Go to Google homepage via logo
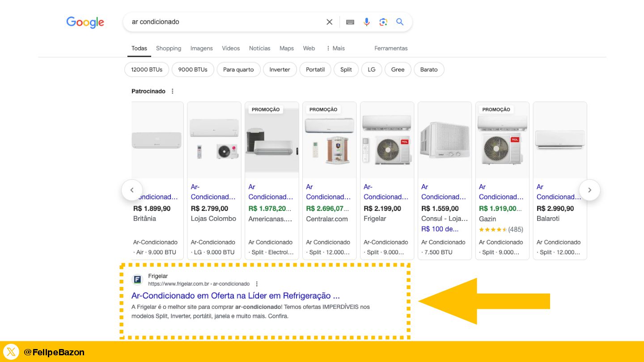The image size is (644, 362). pyautogui.click(x=85, y=22)
